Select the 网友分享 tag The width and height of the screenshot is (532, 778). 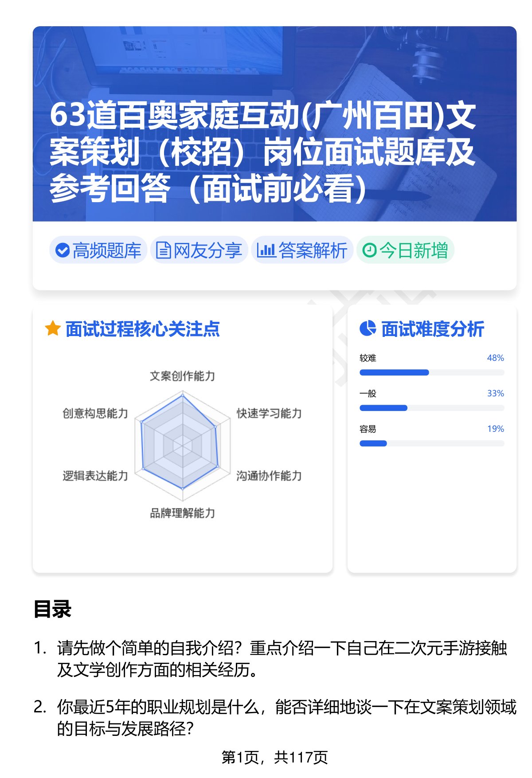click(x=199, y=250)
